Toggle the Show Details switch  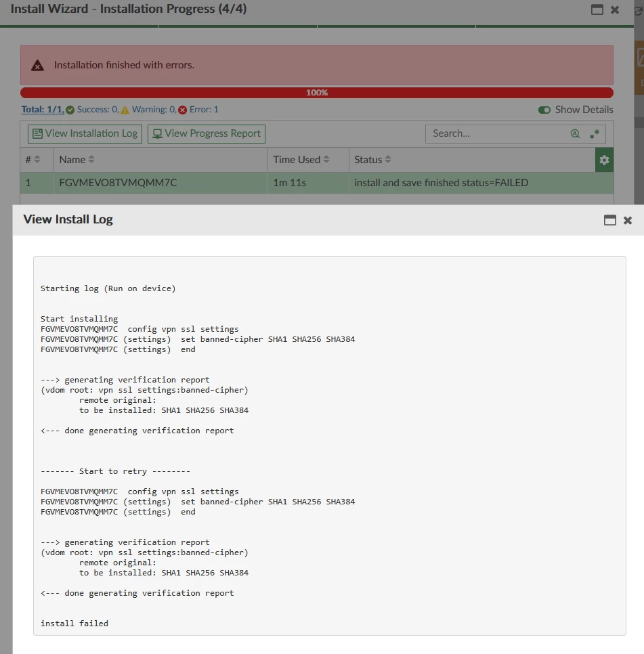pos(544,110)
